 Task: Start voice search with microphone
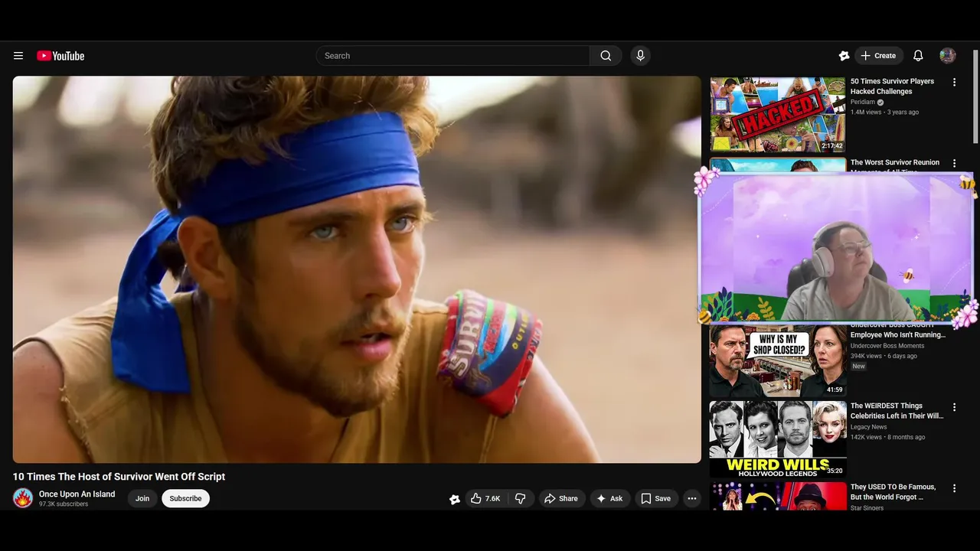(641, 56)
